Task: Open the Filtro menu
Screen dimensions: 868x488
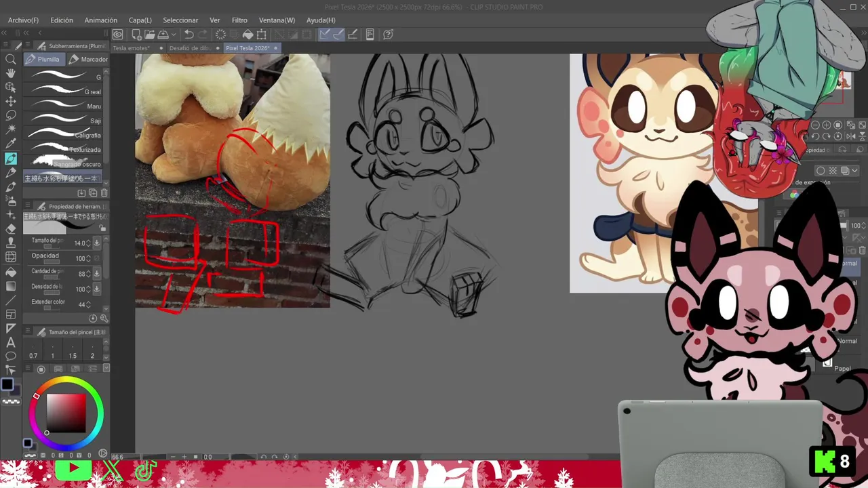Action: [x=239, y=20]
